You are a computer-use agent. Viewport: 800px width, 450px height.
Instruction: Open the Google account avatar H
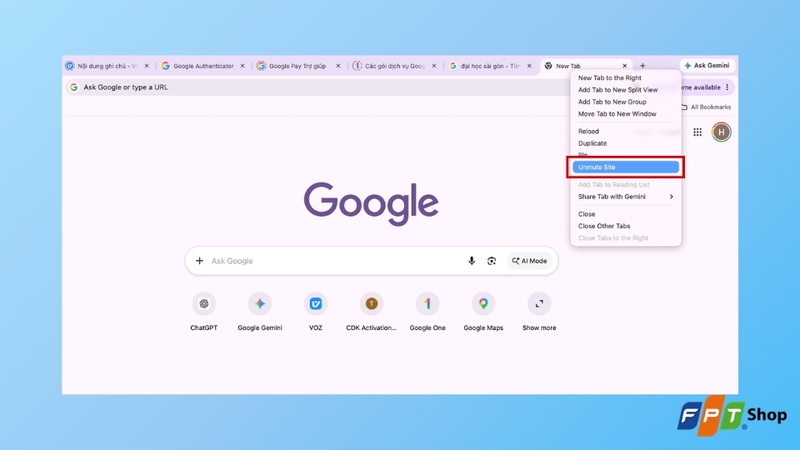(x=721, y=132)
